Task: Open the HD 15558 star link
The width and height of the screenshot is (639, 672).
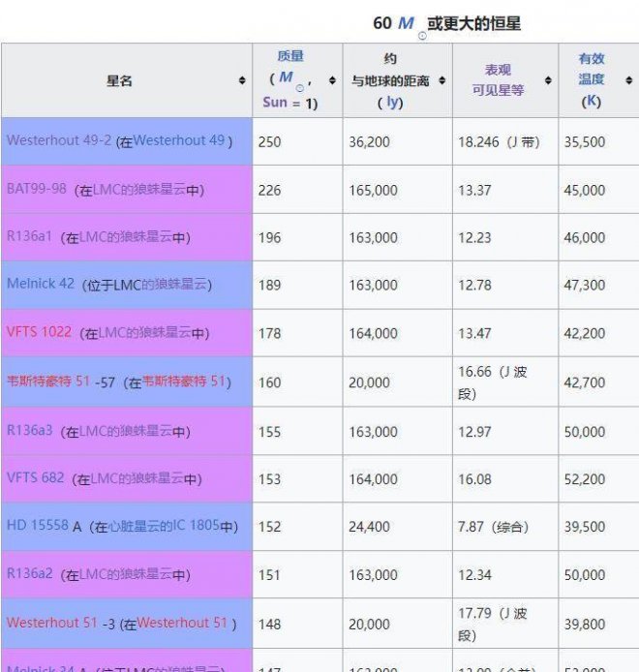Action: [38, 526]
